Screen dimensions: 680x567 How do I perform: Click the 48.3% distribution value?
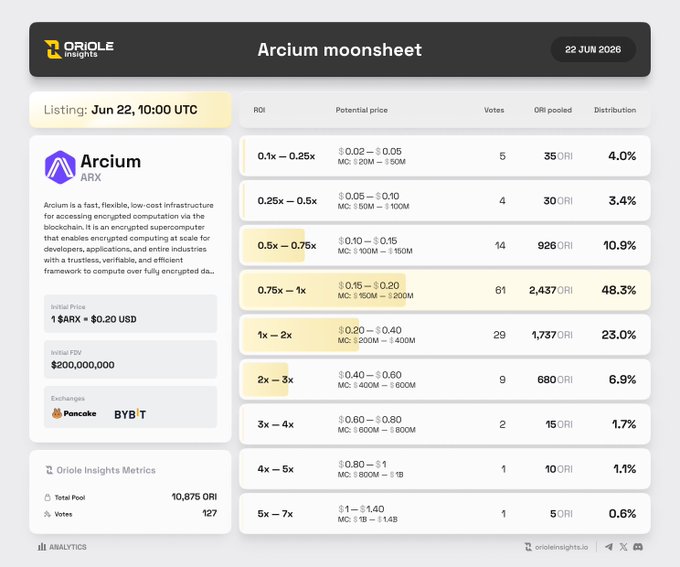[x=618, y=290]
